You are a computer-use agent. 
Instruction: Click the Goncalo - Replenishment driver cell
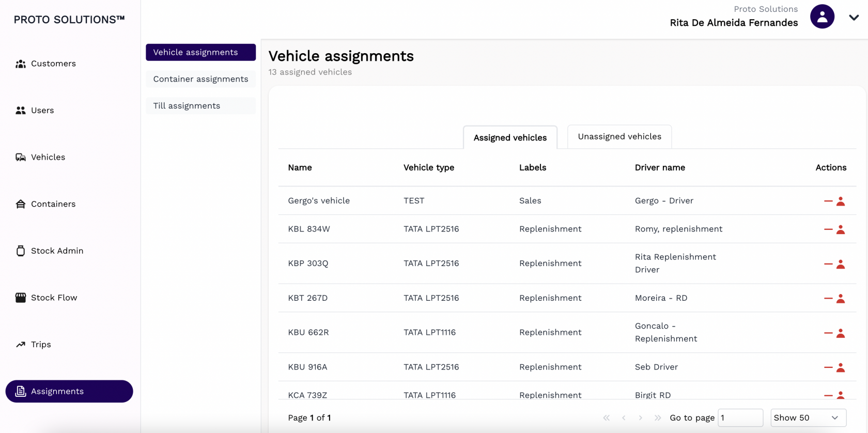click(x=666, y=332)
